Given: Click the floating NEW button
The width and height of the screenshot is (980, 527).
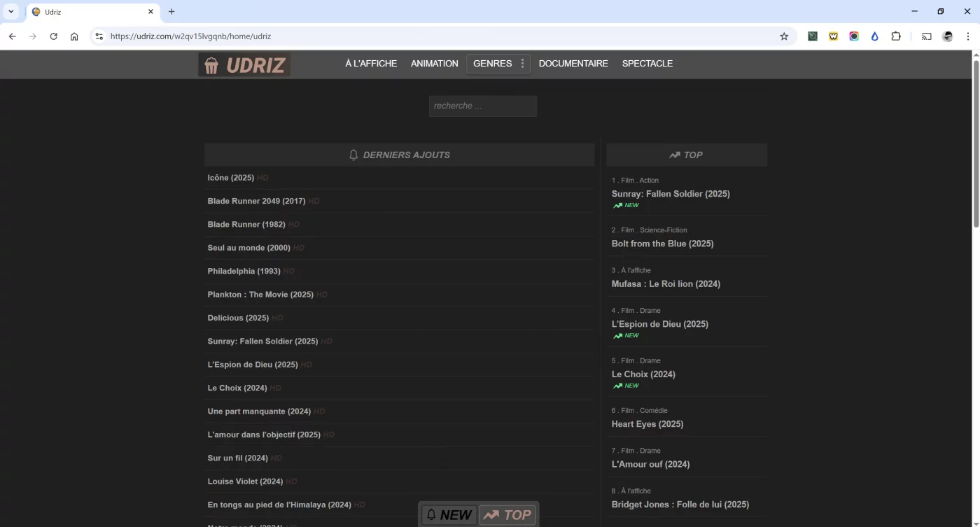Looking at the screenshot, I should tap(449, 515).
